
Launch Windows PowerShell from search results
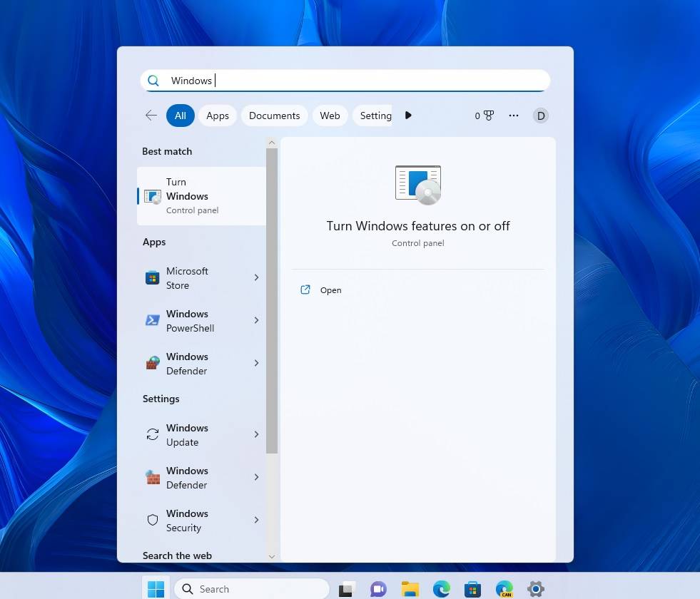pyautogui.click(x=190, y=321)
